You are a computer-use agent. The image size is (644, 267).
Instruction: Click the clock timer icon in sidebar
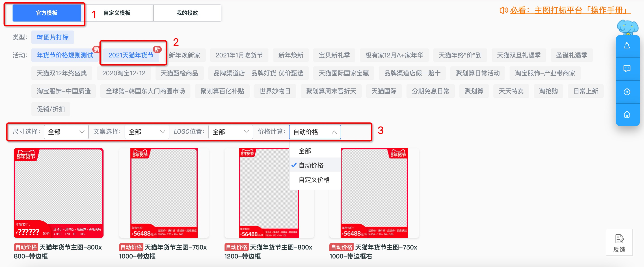tap(627, 92)
